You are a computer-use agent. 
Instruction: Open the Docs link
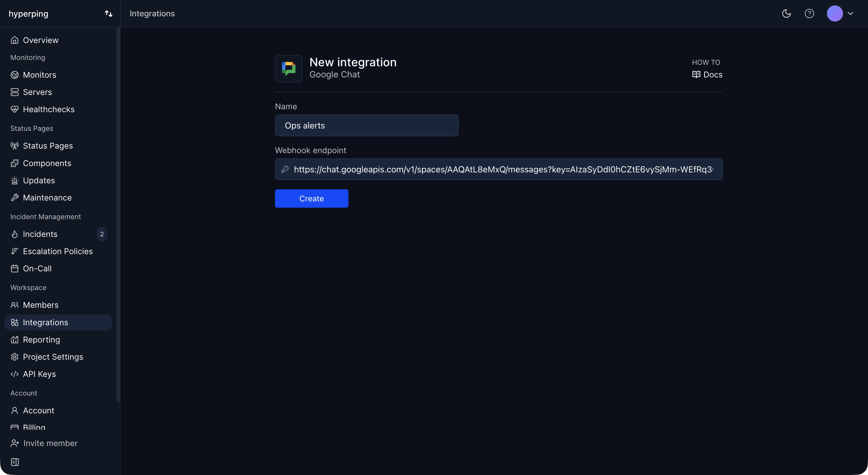click(x=707, y=74)
